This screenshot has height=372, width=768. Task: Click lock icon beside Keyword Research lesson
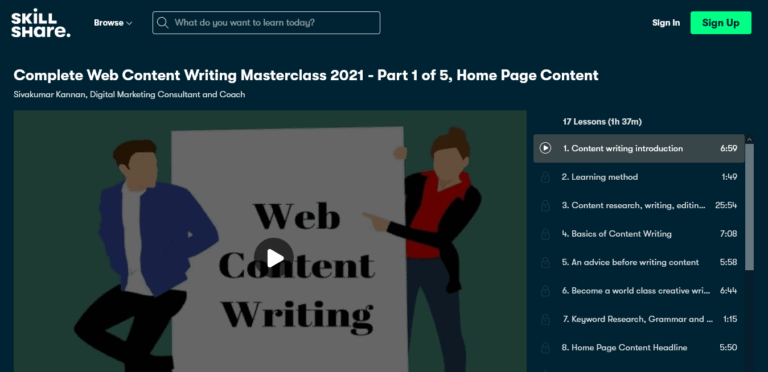click(x=545, y=319)
